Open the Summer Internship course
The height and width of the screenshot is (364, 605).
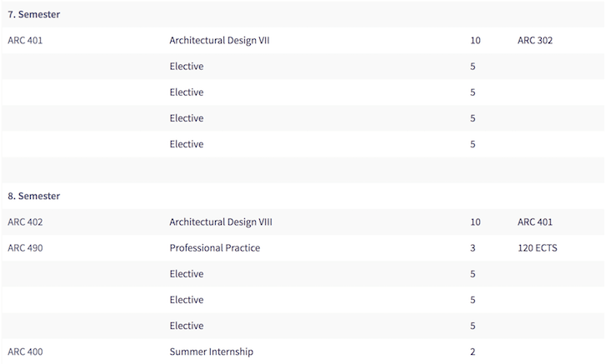tap(212, 352)
